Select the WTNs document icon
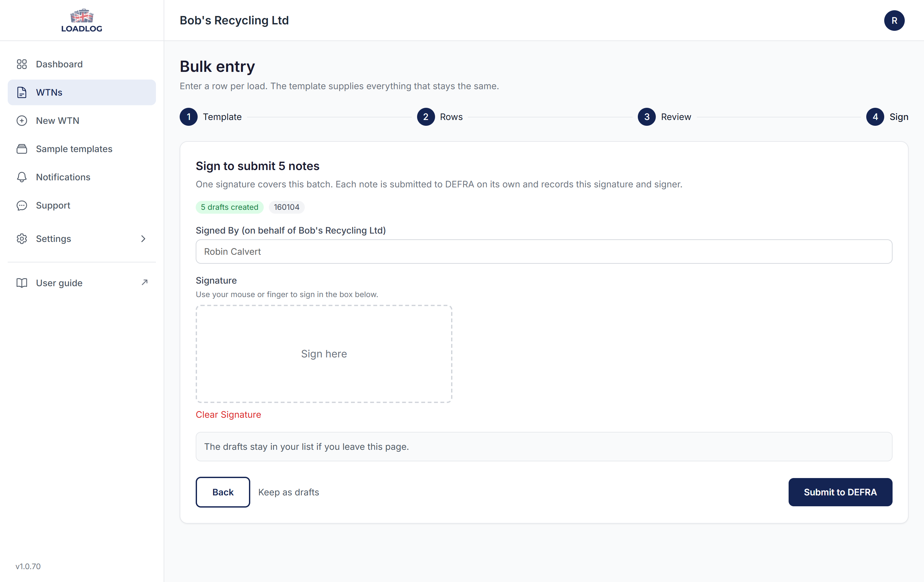Screen dimensions: 924x582 22,92
